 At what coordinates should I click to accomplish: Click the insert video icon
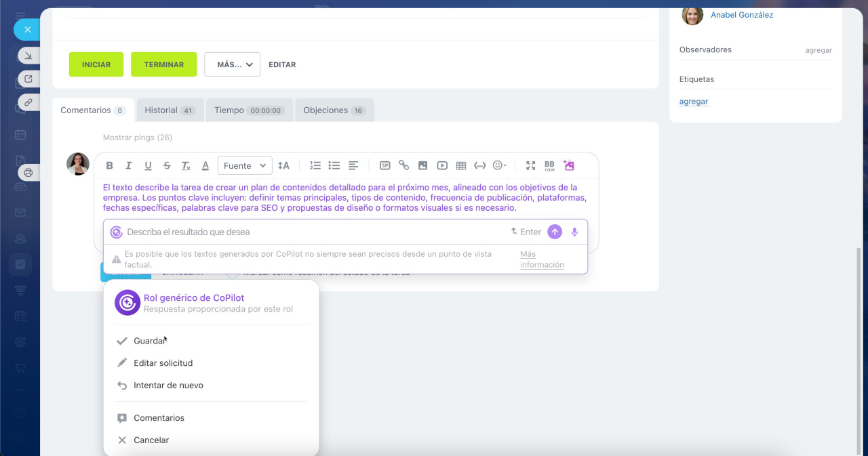tap(442, 166)
